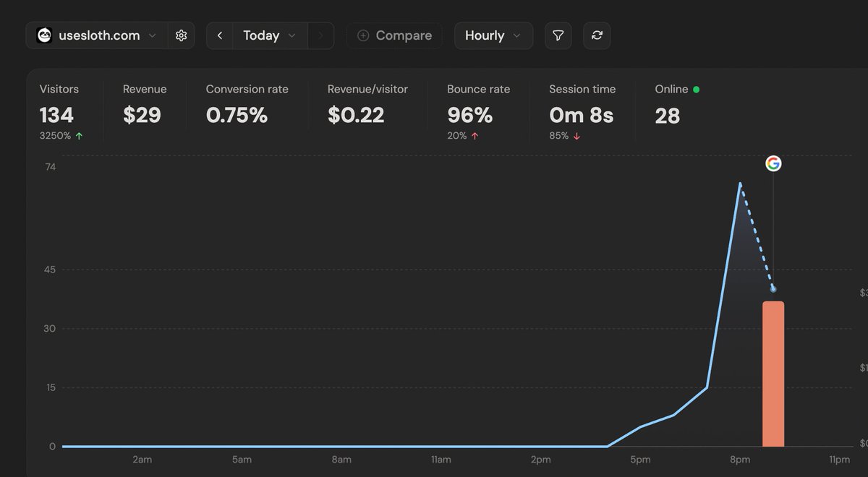Click the green online status dot
The image size is (868, 477).
[696, 90]
